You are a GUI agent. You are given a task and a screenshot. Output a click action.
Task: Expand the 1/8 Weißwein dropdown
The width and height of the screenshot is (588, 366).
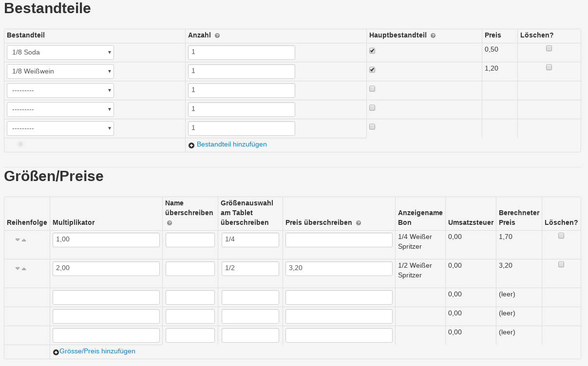tap(60, 72)
